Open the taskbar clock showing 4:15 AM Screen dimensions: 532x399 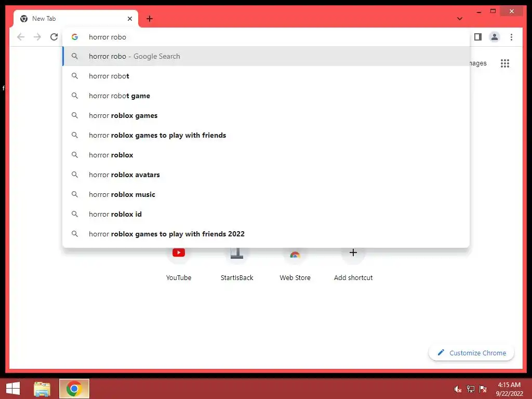(x=509, y=389)
